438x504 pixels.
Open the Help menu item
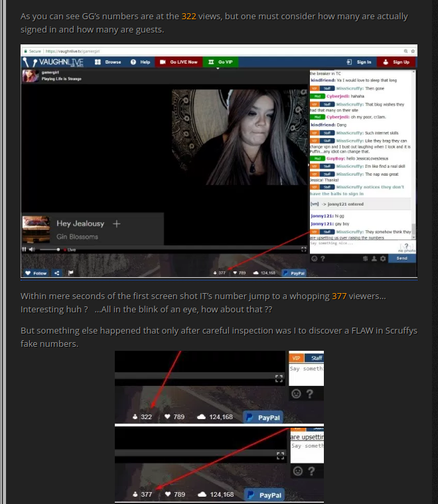[x=141, y=62]
